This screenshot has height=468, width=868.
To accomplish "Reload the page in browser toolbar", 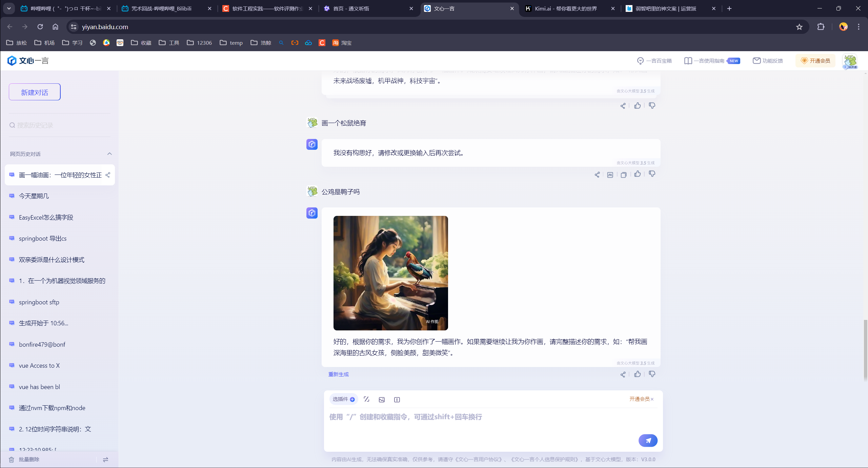I will 40,27.
